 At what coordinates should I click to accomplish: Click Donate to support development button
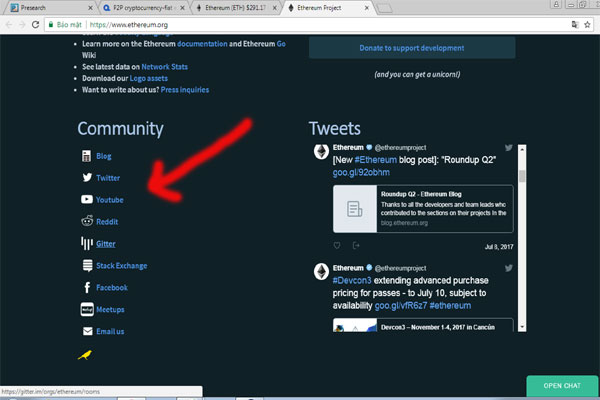[412, 48]
